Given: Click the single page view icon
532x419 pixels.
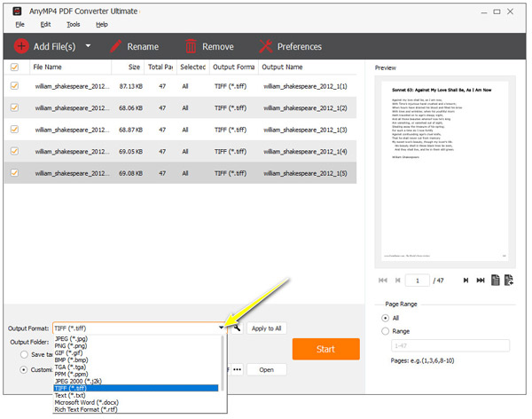Looking at the screenshot, I should [x=496, y=280].
